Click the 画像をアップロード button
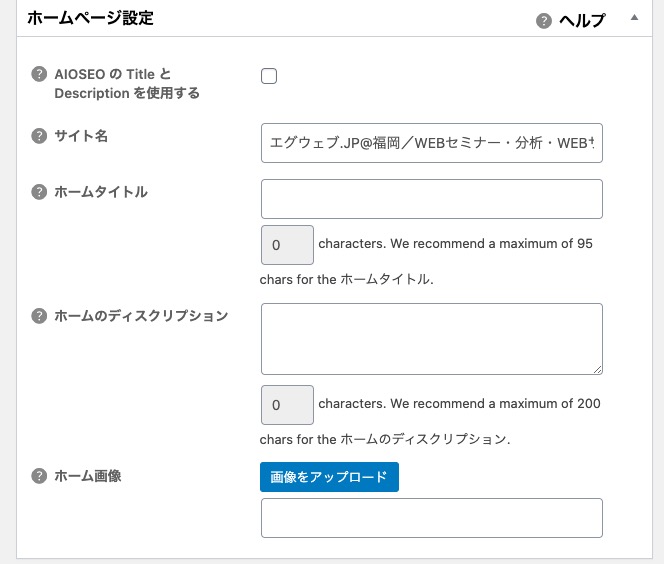Viewport: 664px width, 564px height. (329, 477)
